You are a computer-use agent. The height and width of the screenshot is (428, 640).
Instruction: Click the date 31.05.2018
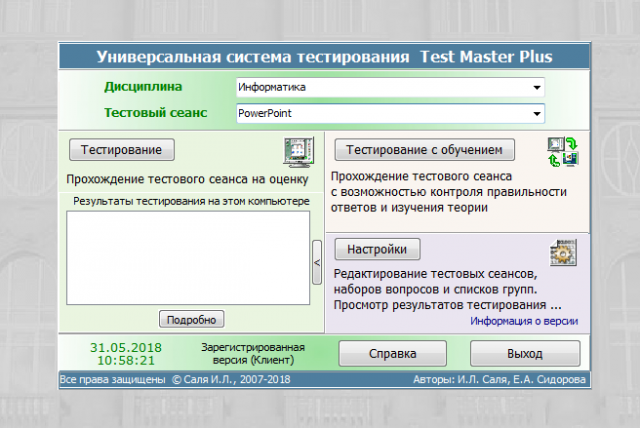click(x=126, y=348)
